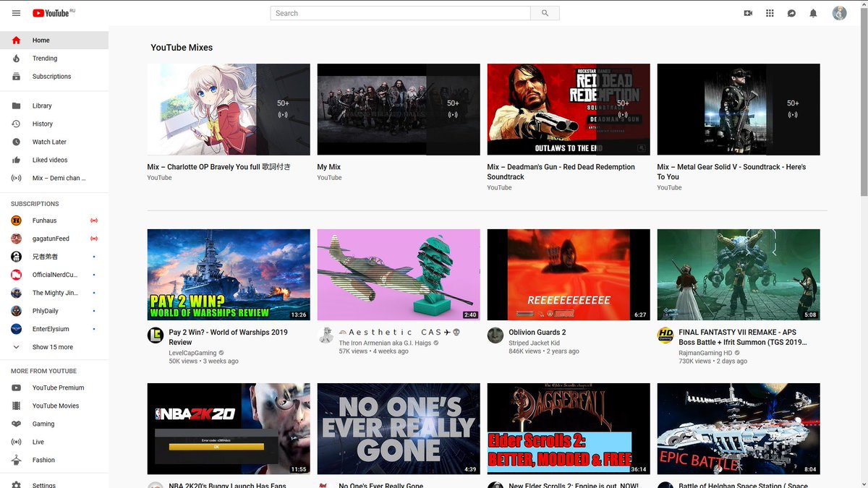This screenshot has height=488, width=868.
Task: Click the PhlyDaily channel avatar
Action: click(16, 311)
